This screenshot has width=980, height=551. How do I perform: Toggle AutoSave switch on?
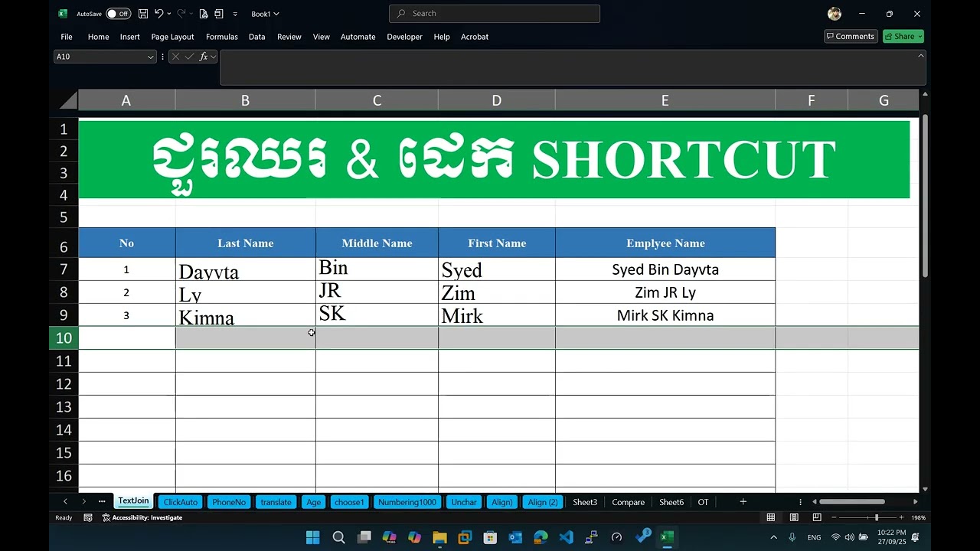click(x=118, y=14)
